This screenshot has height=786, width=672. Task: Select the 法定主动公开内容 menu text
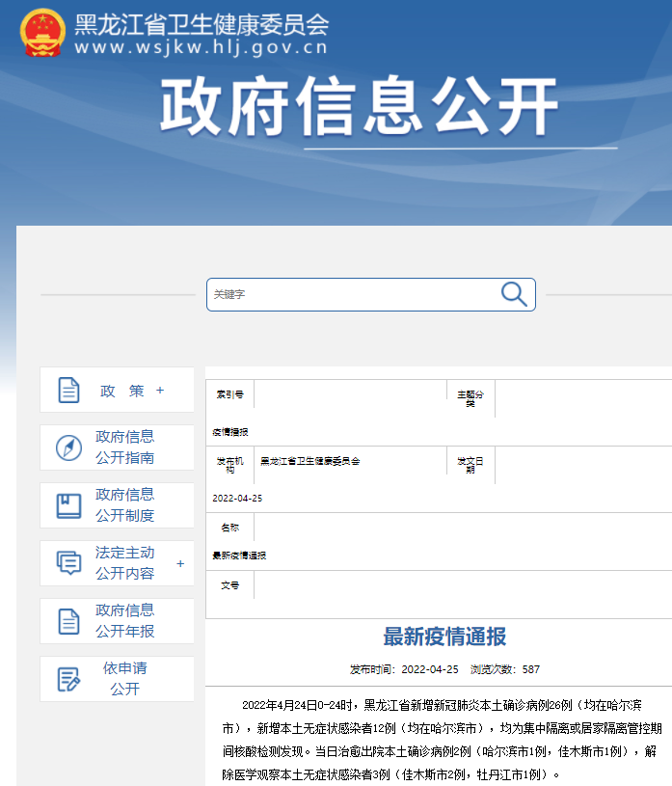coord(124,563)
